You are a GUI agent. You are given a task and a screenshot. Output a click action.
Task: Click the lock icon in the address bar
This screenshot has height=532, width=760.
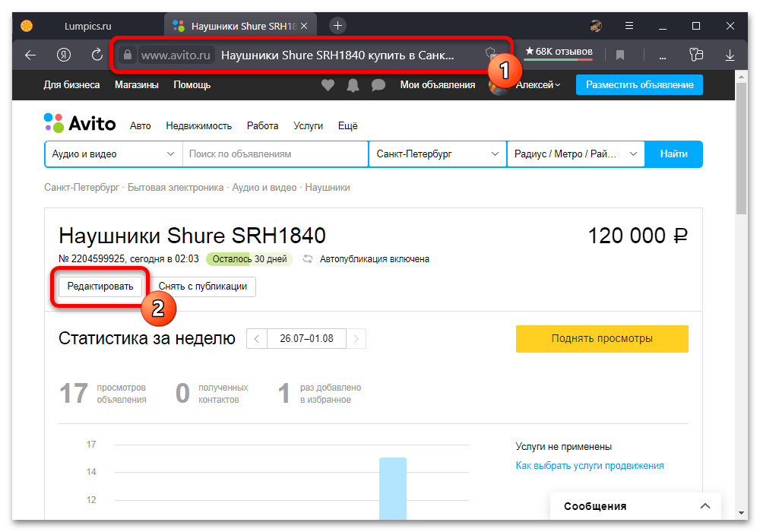point(128,55)
